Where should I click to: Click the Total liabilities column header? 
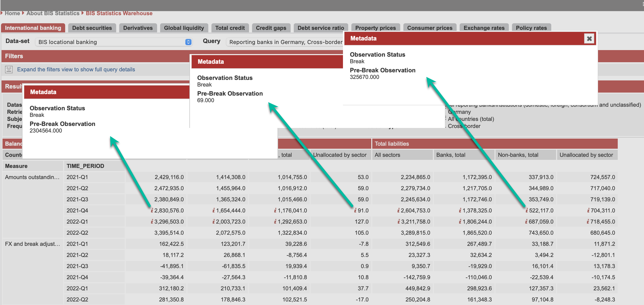point(391,144)
